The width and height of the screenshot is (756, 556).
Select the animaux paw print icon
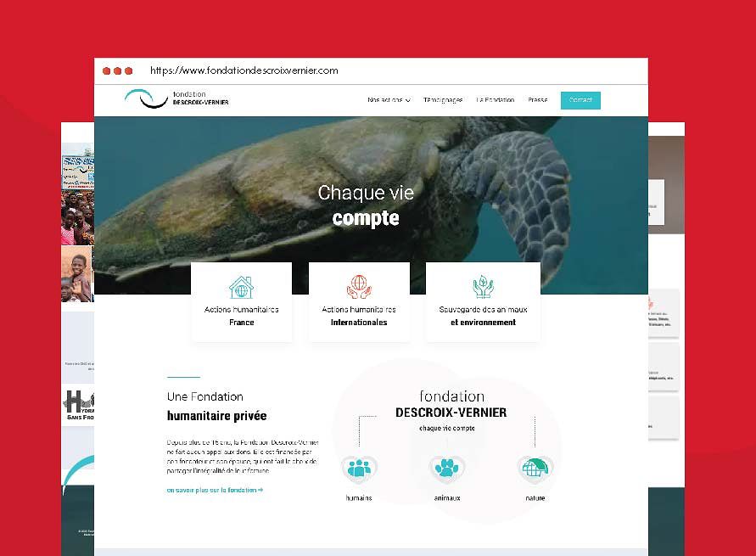point(446,468)
